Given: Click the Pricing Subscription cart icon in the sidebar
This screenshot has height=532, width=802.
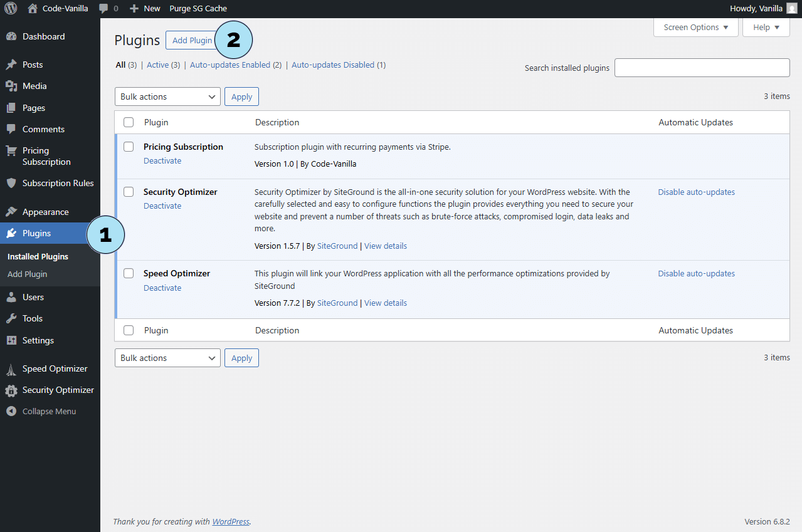Looking at the screenshot, I should [x=11, y=151].
